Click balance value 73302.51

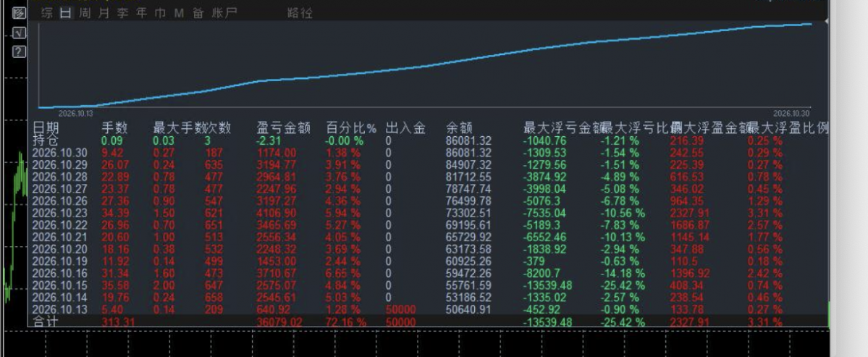coord(469,213)
